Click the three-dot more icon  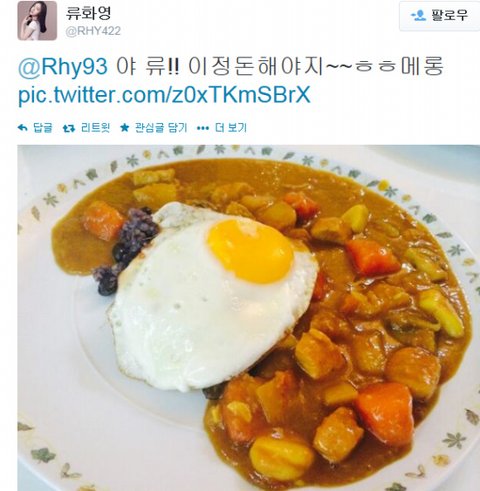(203, 128)
